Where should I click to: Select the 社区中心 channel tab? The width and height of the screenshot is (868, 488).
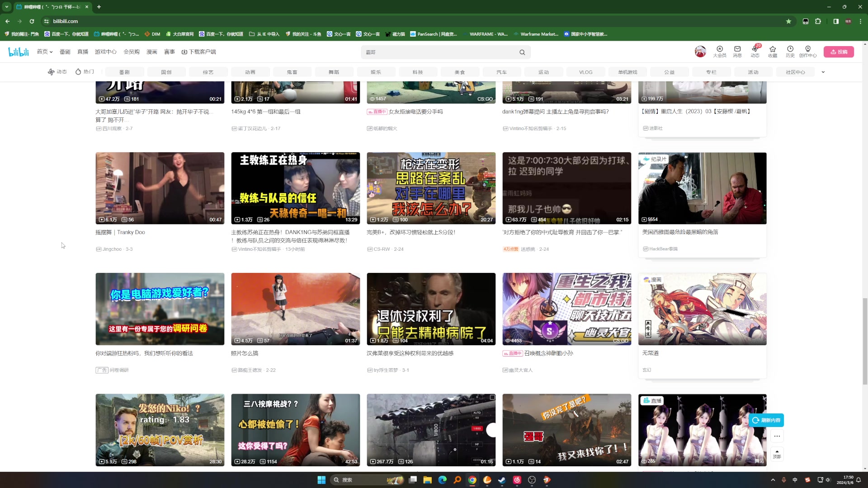pos(795,72)
